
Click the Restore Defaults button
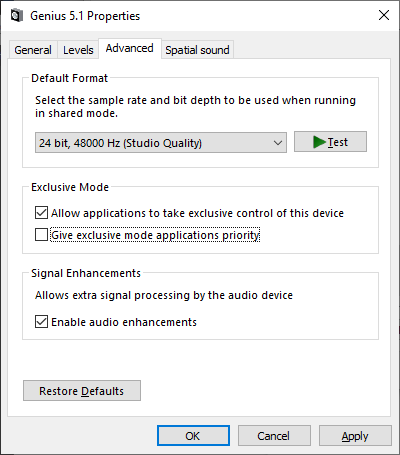pyautogui.click(x=82, y=391)
